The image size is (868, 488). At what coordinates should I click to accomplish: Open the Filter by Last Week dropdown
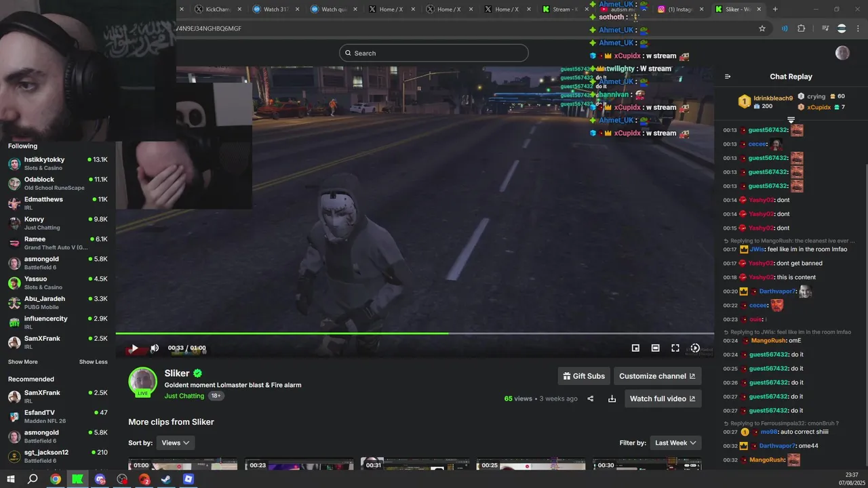[675, 443]
